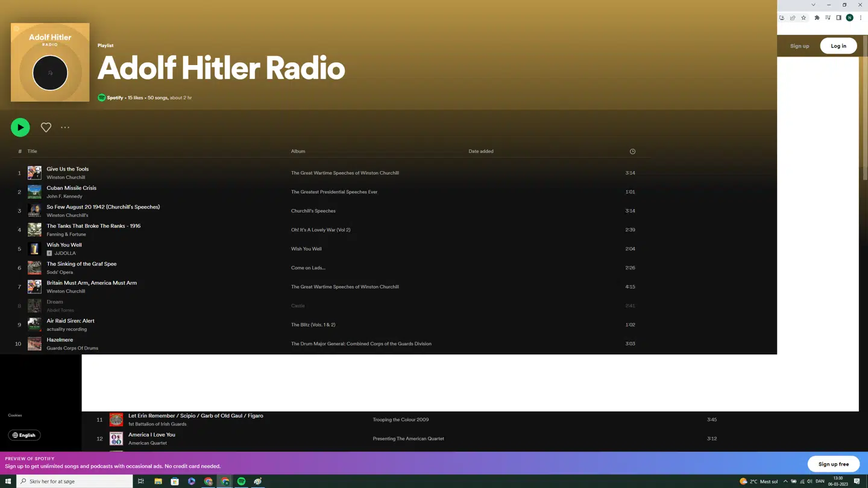The height and width of the screenshot is (488, 868).
Task: Open the playlist's more options (three dots)
Action: point(65,127)
